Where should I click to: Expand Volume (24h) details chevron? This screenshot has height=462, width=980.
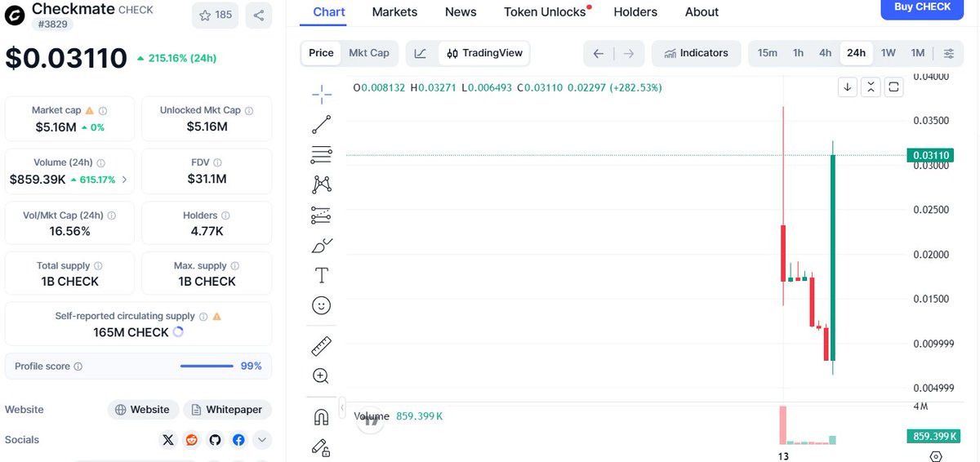coord(124,180)
